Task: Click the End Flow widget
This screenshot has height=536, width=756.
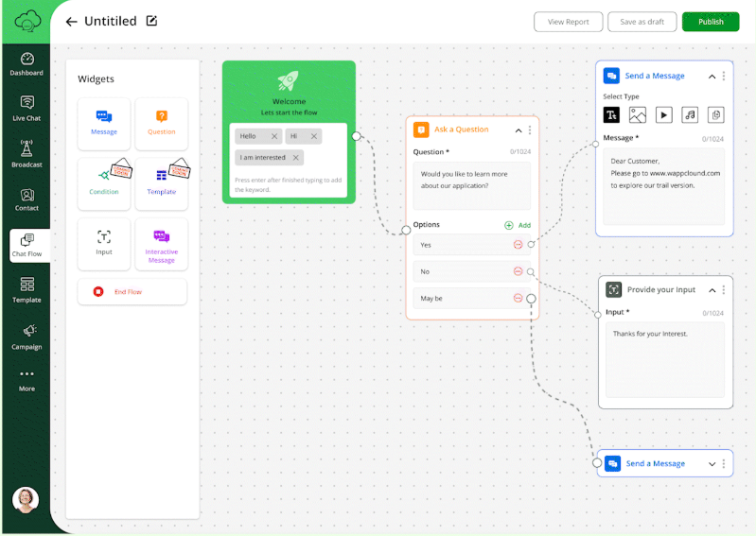Action: [132, 291]
